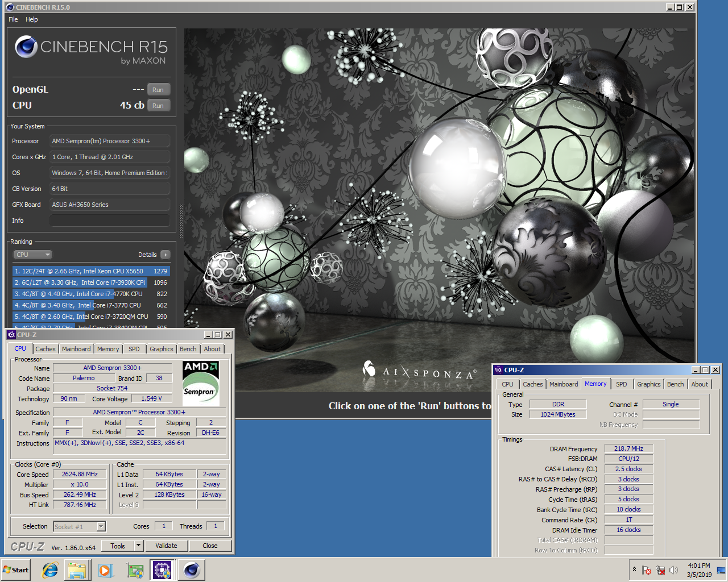The width and height of the screenshot is (728, 582).
Task: Select the Xeon X5650 ranking entry
Action: point(91,271)
